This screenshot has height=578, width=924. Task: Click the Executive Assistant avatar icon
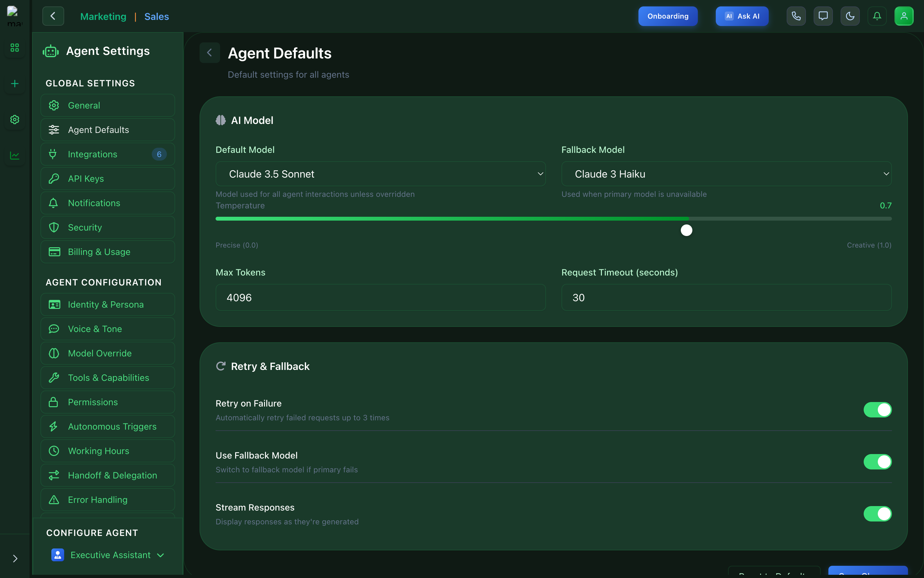(x=58, y=555)
